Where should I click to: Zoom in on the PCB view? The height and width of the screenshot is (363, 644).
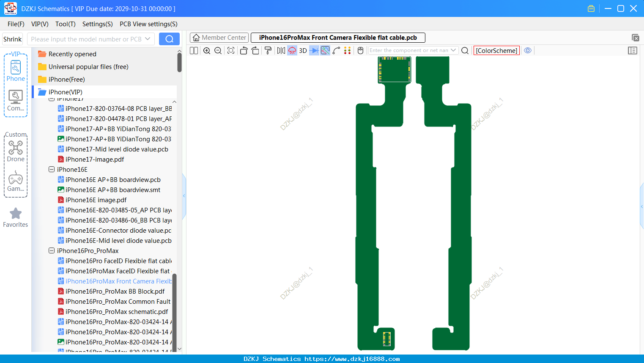[x=207, y=51]
